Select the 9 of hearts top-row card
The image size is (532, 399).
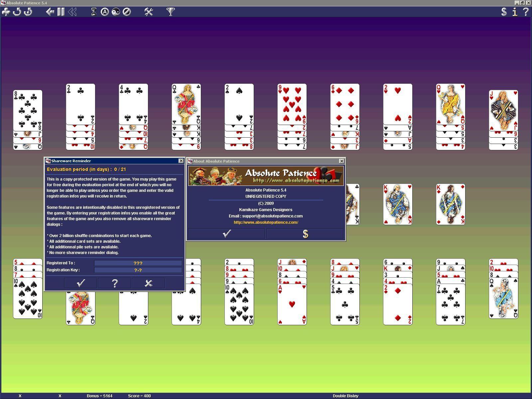292,104
